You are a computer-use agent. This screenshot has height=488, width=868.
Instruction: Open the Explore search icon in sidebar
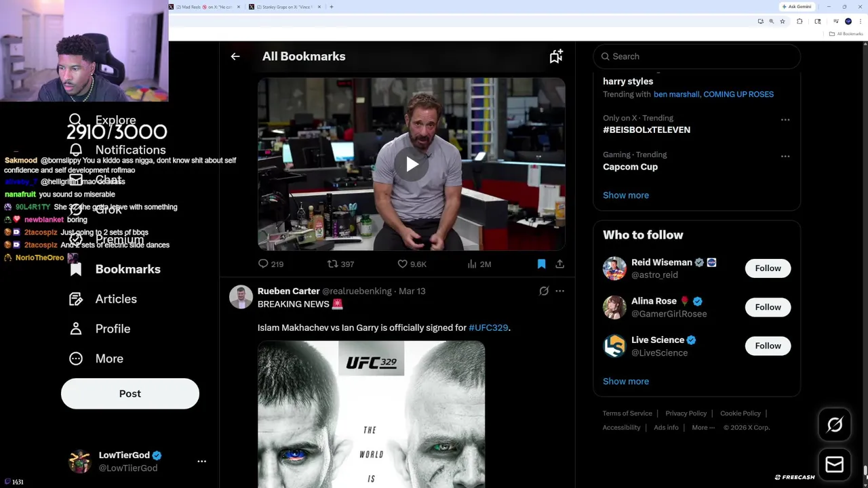[75, 120]
